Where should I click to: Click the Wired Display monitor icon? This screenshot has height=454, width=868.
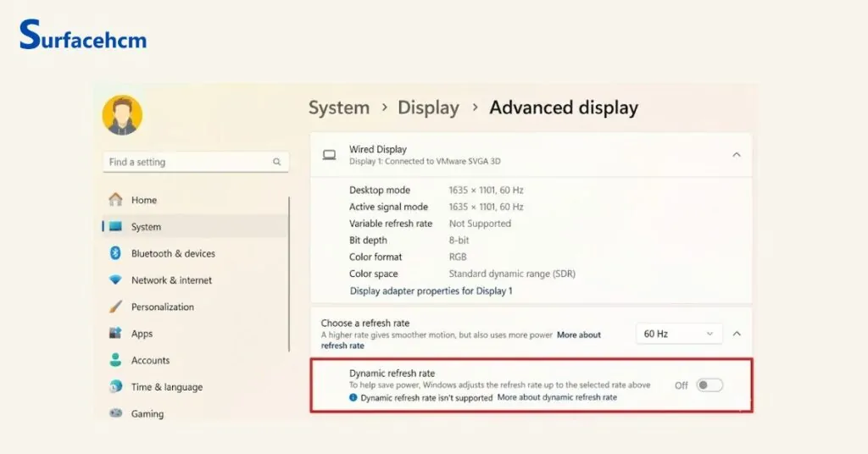click(x=330, y=155)
